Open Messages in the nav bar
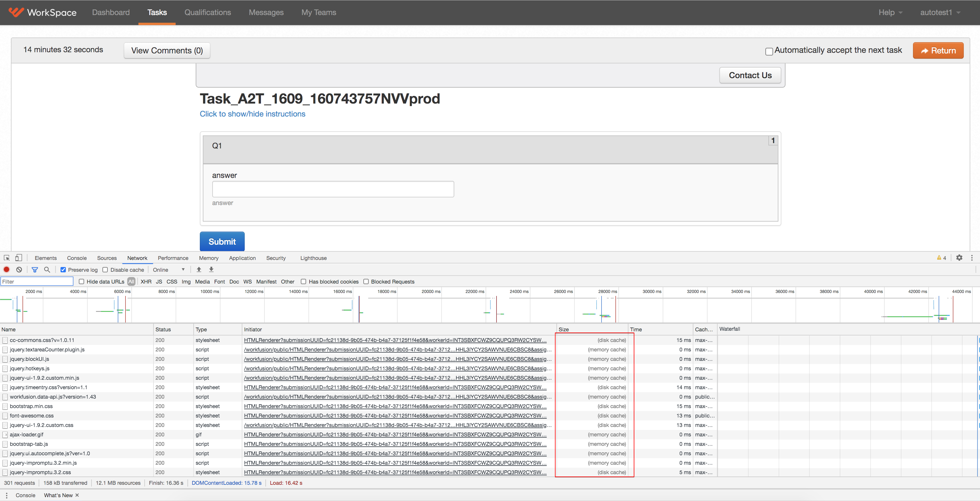 coord(266,13)
